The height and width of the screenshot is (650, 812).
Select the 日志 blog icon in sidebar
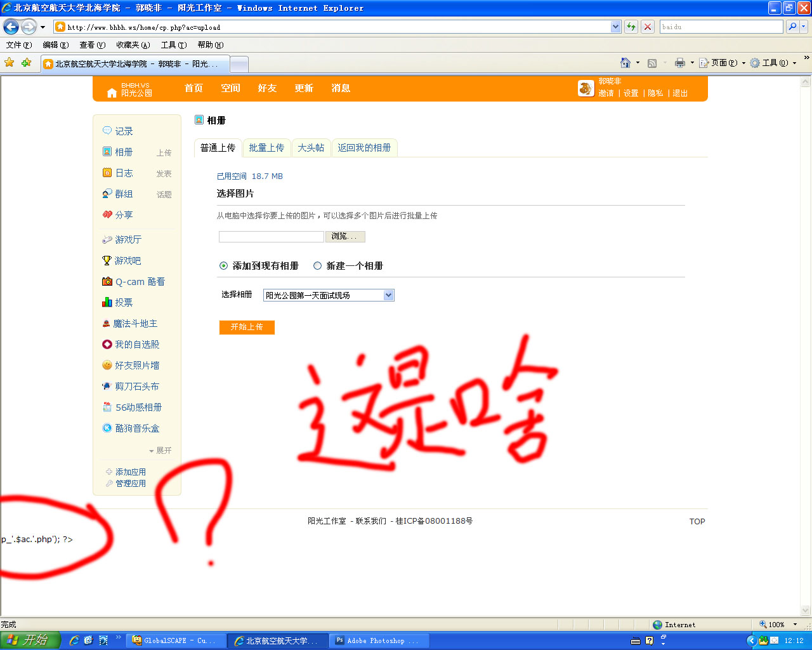click(108, 173)
